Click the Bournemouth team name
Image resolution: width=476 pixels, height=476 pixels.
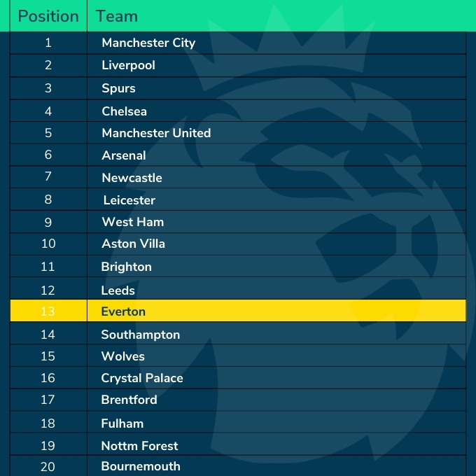click(141, 466)
